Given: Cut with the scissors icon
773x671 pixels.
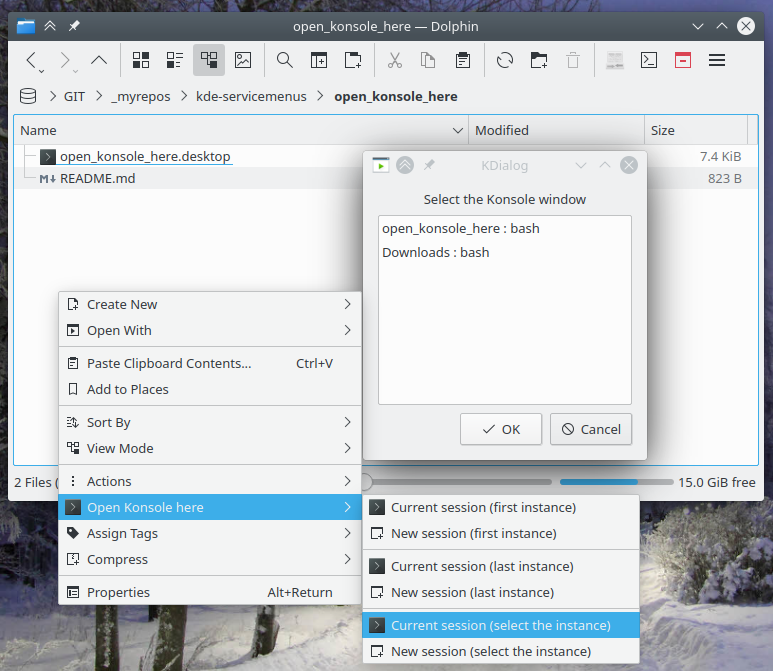Looking at the screenshot, I should pyautogui.click(x=394, y=60).
